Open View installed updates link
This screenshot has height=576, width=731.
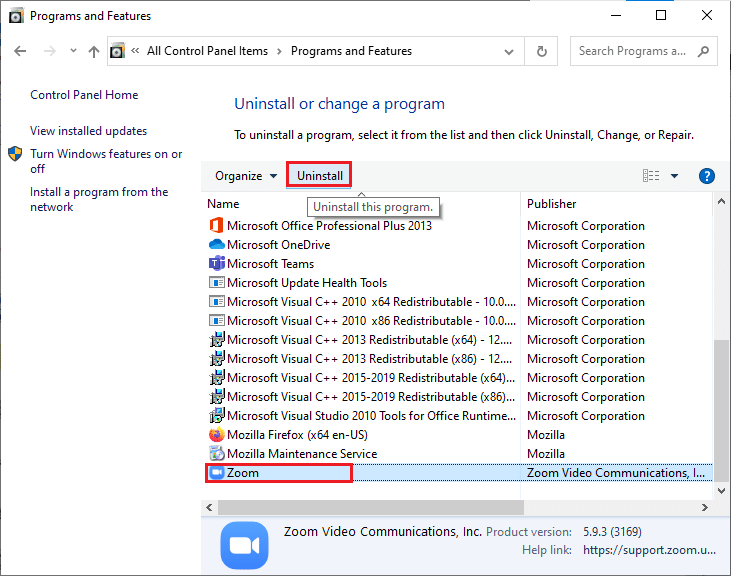coord(88,131)
